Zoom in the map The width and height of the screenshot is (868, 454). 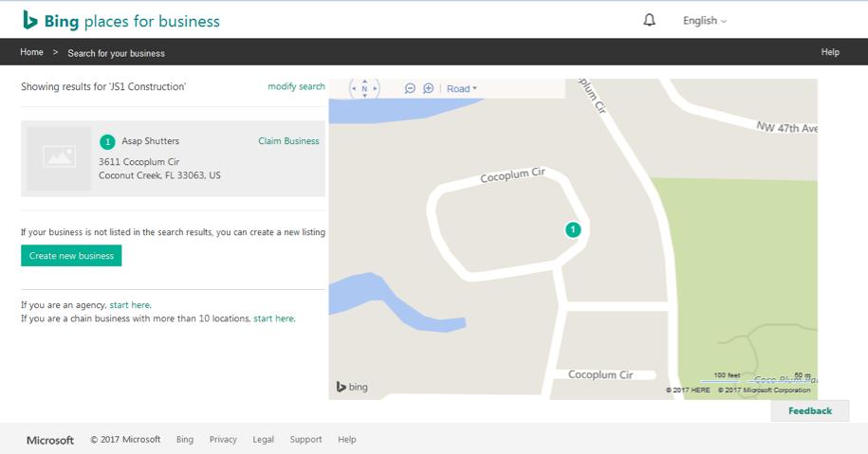[429, 88]
